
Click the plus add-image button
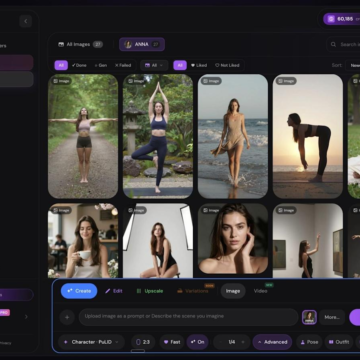(67, 317)
